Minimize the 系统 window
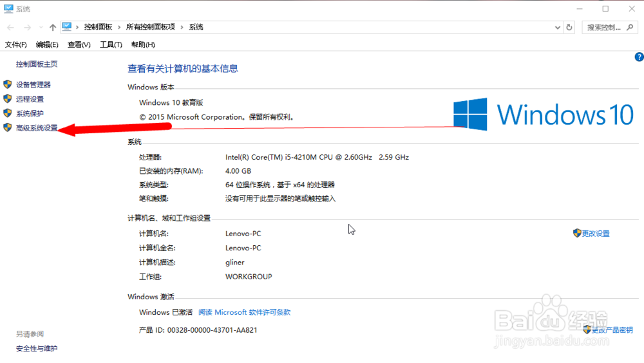 580,8
